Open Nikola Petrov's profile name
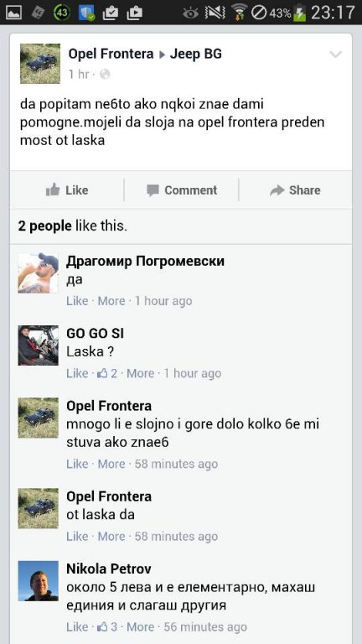362x644 pixels. click(x=109, y=569)
